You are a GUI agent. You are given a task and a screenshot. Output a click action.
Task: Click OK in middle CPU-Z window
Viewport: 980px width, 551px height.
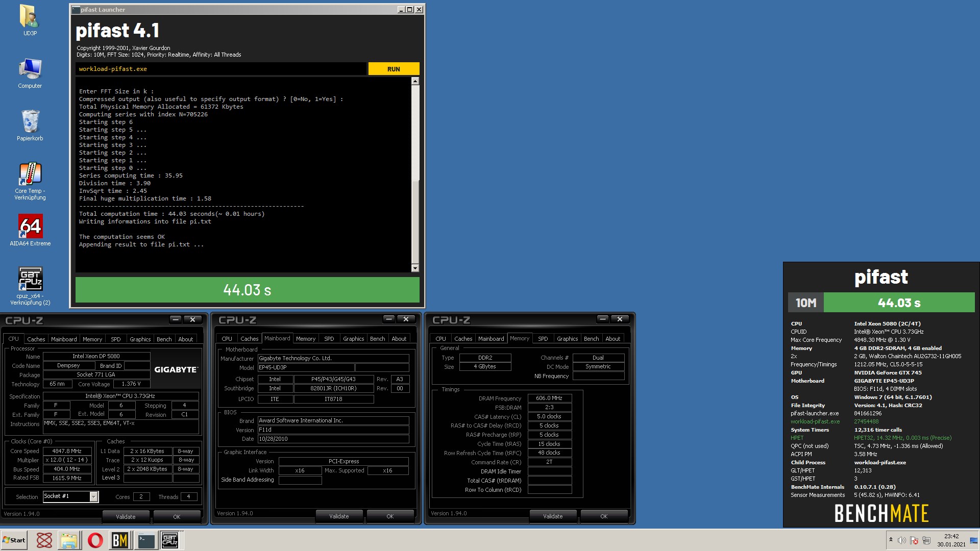[x=390, y=516]
